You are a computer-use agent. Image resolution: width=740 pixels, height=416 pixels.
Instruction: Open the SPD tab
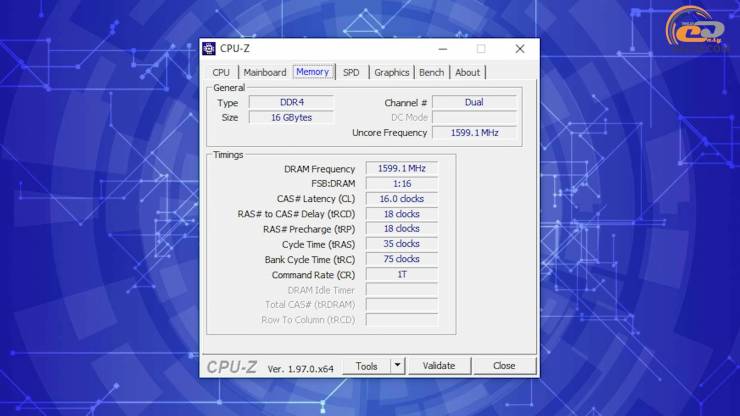tap(351, 73)
